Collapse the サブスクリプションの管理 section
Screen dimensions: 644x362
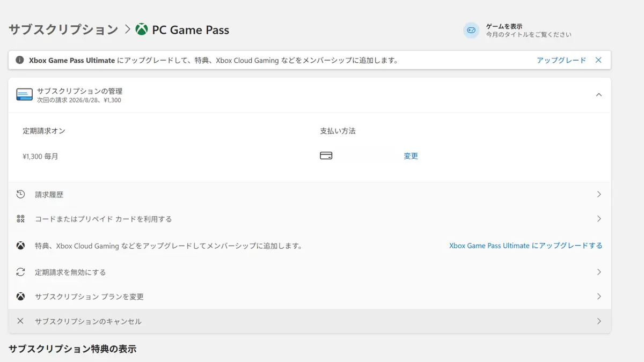tap(599, 95)
